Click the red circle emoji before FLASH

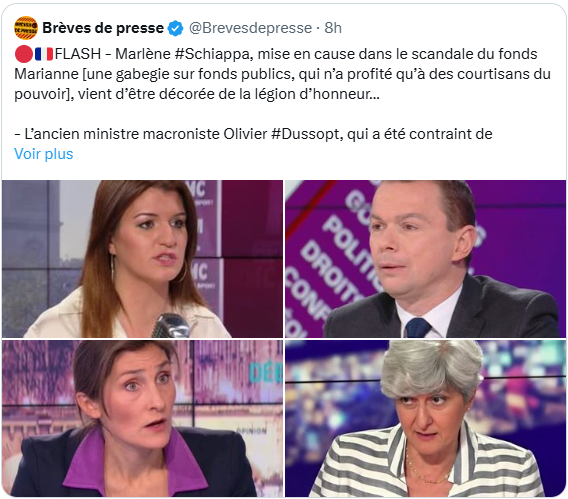pyautogui.click(x=24, y=54)
